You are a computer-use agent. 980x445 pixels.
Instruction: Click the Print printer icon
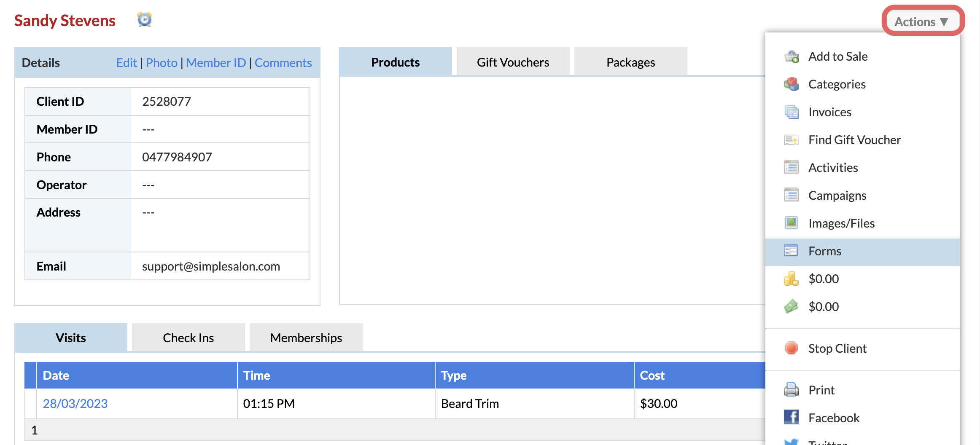791,390
